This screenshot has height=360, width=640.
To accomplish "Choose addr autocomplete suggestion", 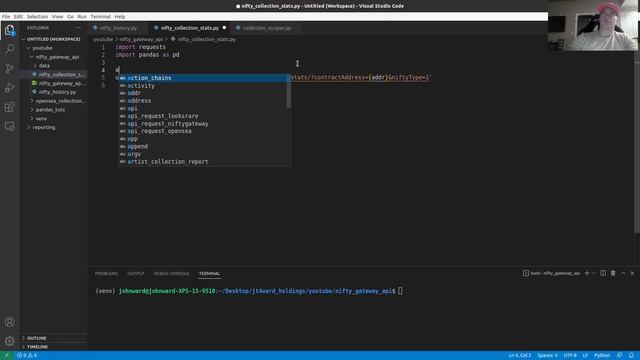I will click(203, 93).
